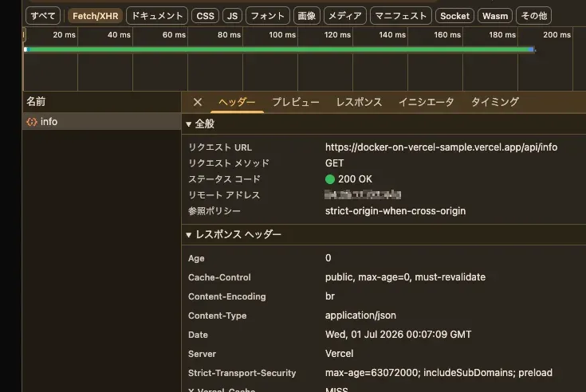The width and height of the screenshot is (586, 392).
Task: Click the Server value Vercel
Action: [340, 353]
